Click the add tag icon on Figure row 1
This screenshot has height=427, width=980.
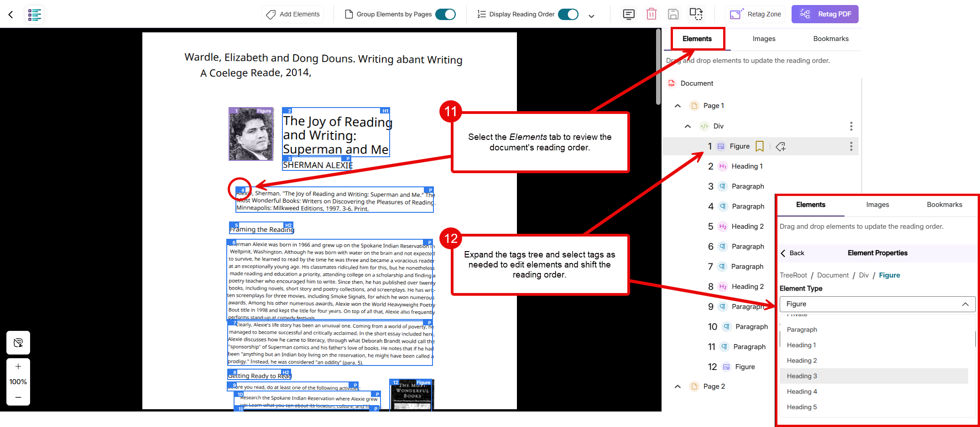click(781, 146)
